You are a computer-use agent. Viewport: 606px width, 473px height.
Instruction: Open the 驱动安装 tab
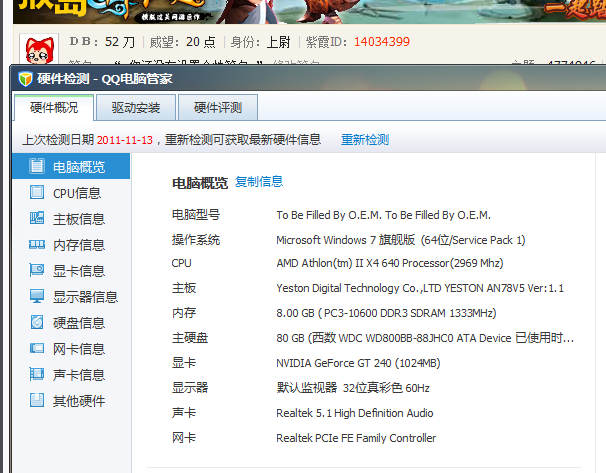136,108
